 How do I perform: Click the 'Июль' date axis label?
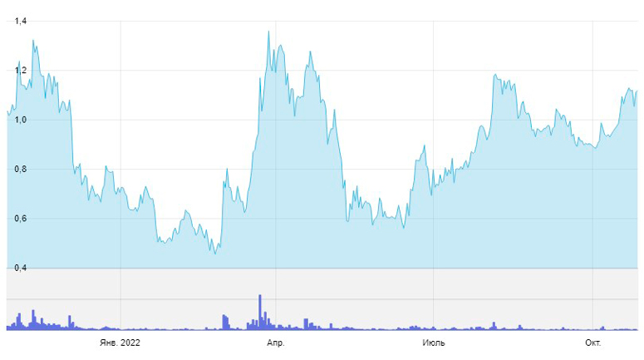pos(433,343)
